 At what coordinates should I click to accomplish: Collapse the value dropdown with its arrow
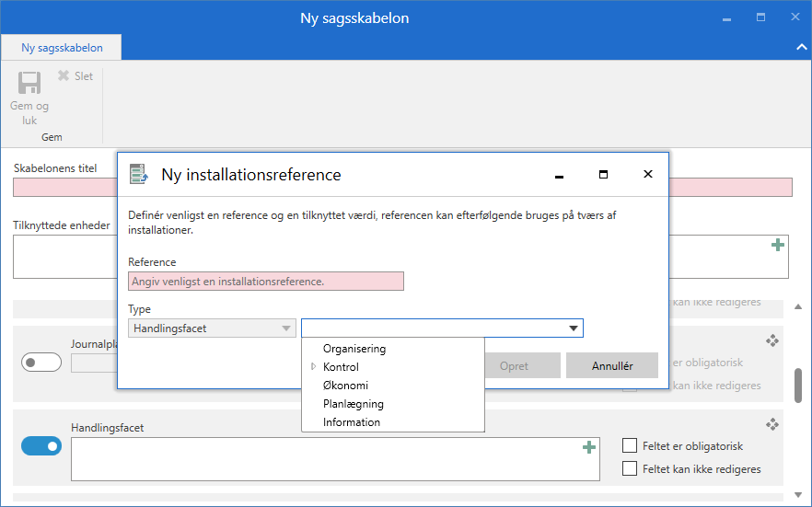pos(574,328)
